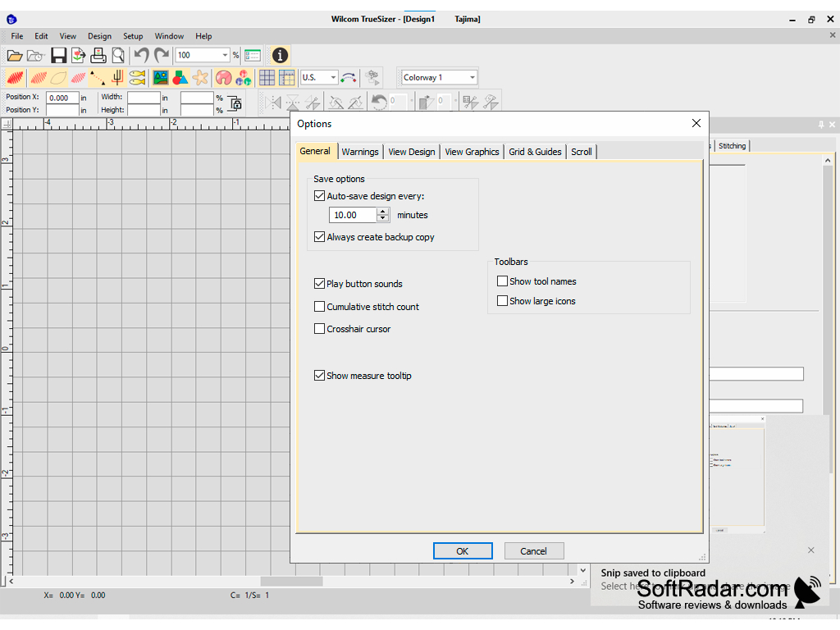The image size is (840, 630).
Task: Uncheck Auto-save design every checkbox
Action: tap(319, 195)
